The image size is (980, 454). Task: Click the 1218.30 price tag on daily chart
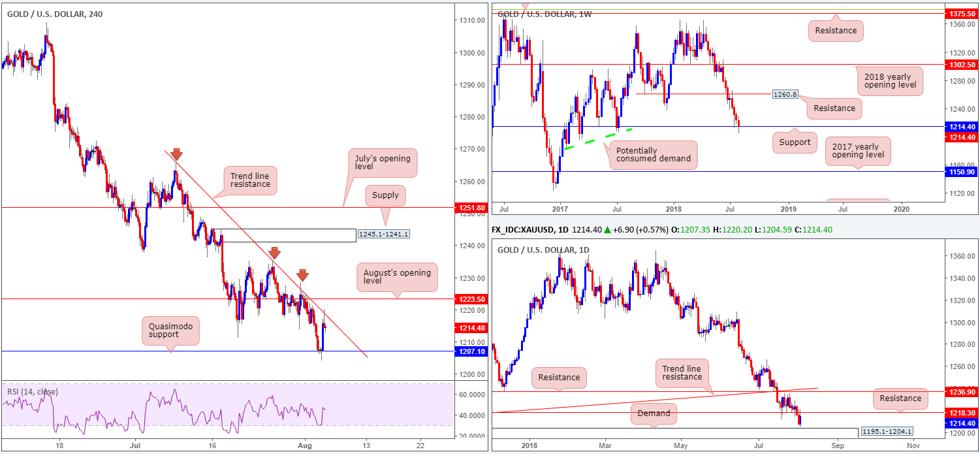pos(962,413)
